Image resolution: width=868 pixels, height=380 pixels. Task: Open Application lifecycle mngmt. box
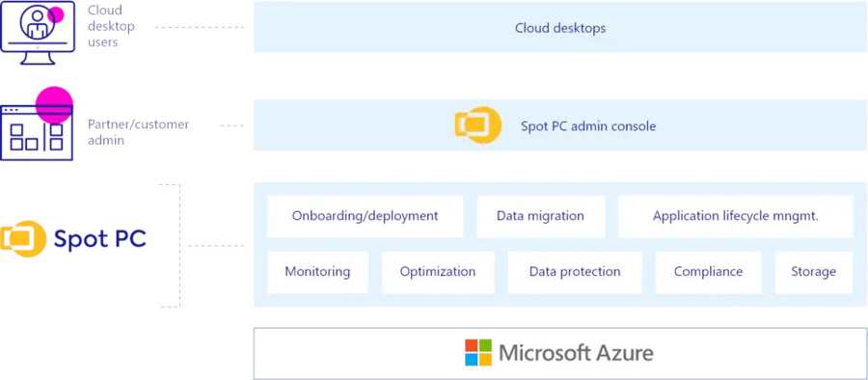tap(735, 216)
